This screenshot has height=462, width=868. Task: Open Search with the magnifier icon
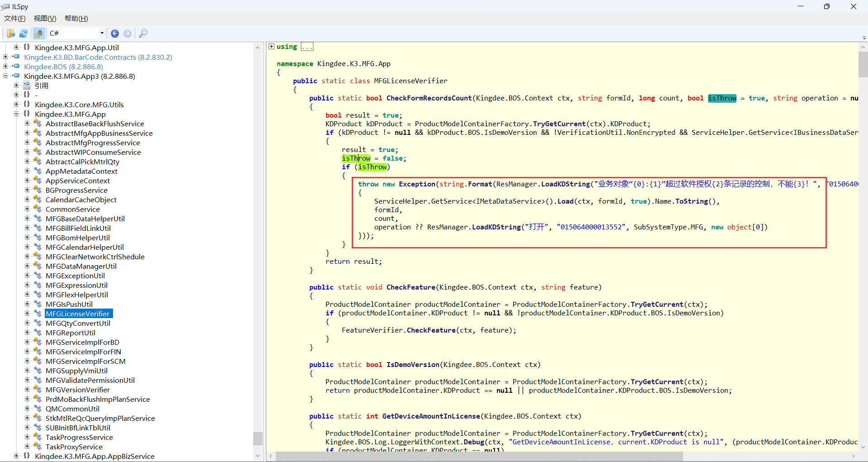143,33
